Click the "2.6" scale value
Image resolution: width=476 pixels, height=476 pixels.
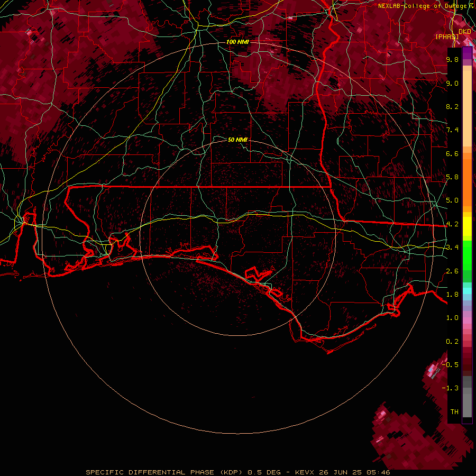(x=452, y=271)
